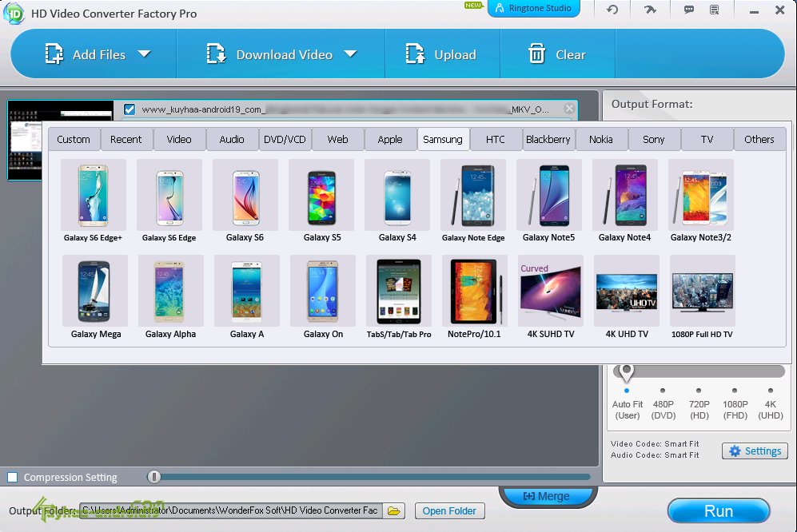Switch to the DVD/VCD tab
797x532 pixels.
pyautogui.click(x=285, y=139)
